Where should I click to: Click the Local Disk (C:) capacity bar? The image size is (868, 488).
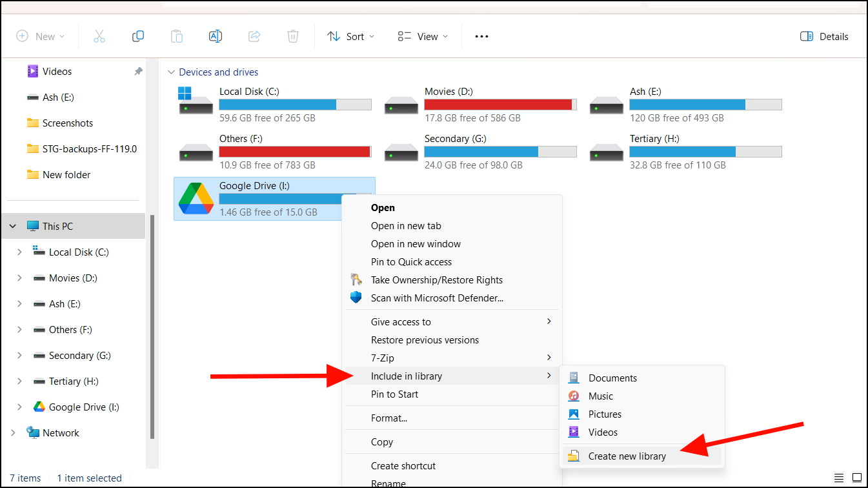[295, 104]
